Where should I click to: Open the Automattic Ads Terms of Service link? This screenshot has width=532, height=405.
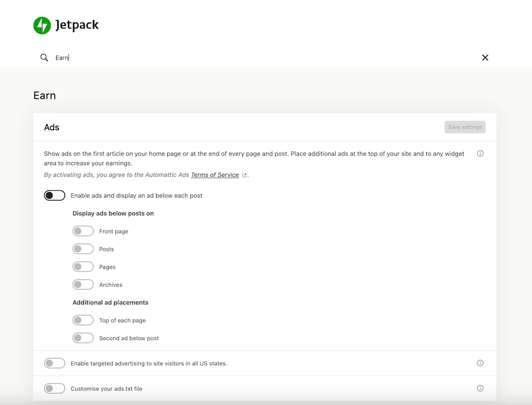click(214, 175)
